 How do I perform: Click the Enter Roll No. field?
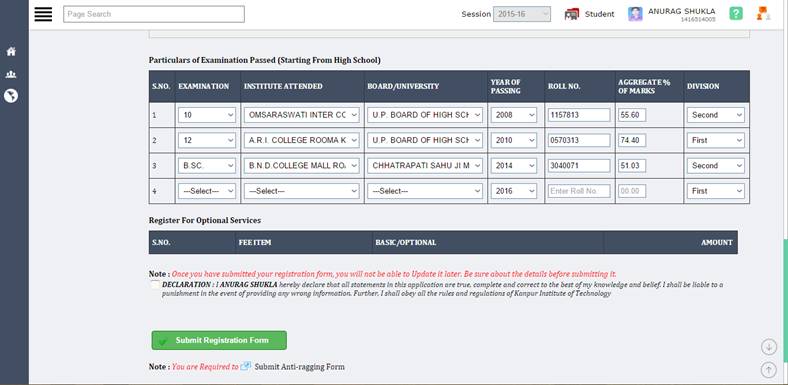coord(579,191)
